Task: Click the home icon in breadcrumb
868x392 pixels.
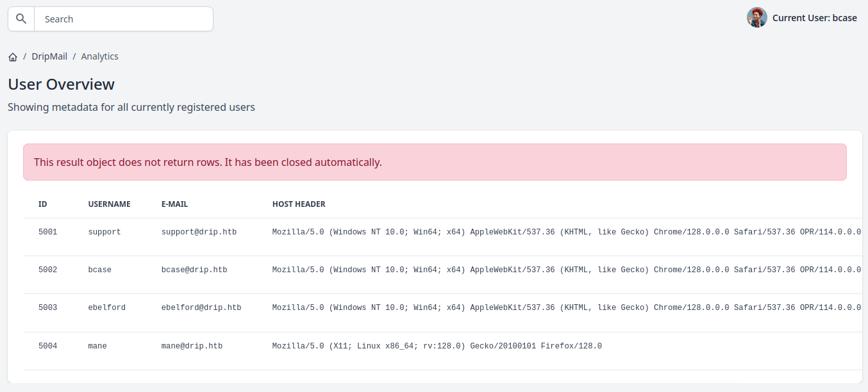Action: (x=13, y=57)
